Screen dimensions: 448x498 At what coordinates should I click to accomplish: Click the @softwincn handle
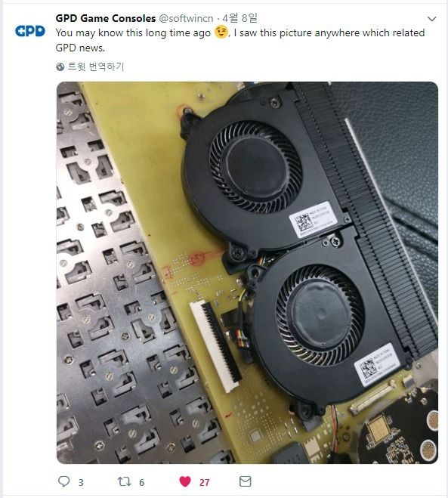pyautogui.click(x=186, y=18)
